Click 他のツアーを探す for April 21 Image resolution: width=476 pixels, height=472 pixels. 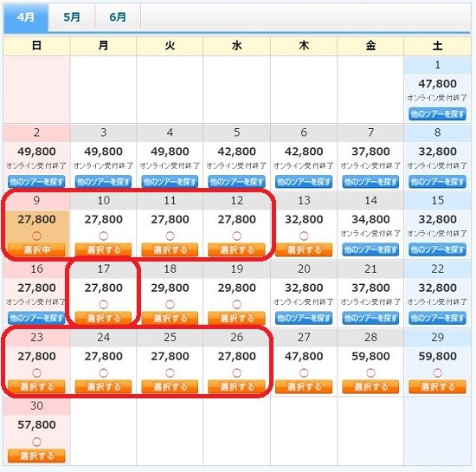(370, 318)
